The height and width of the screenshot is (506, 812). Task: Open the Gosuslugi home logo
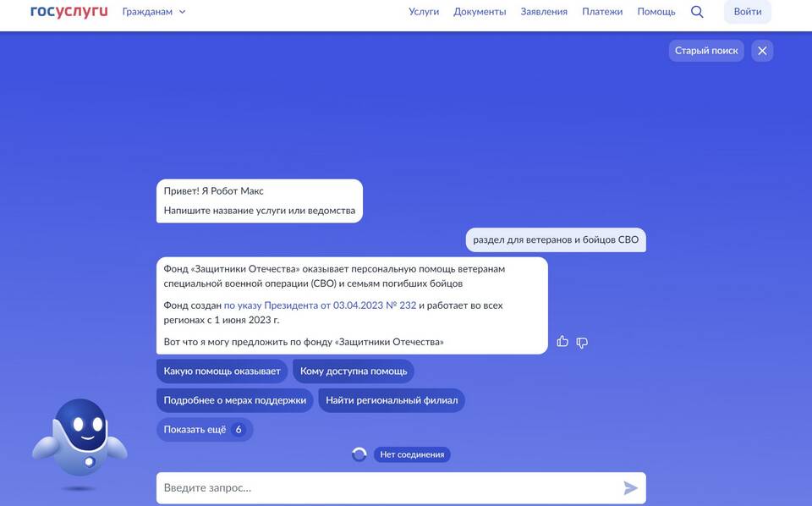(69, 11)
